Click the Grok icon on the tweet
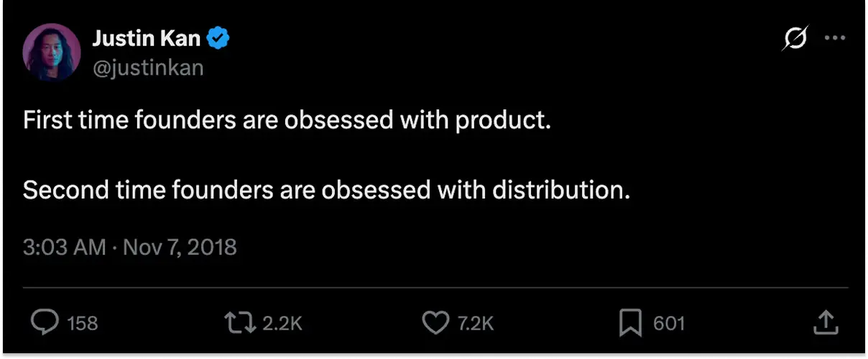 point(794,39)
